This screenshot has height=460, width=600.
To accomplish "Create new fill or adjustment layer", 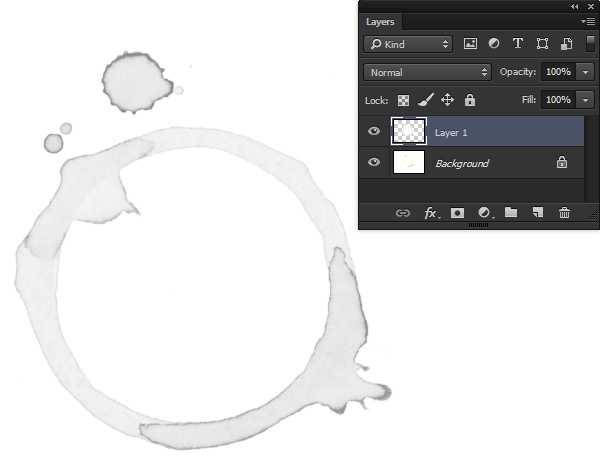I will pyautogui.click(x=484, y=212).
